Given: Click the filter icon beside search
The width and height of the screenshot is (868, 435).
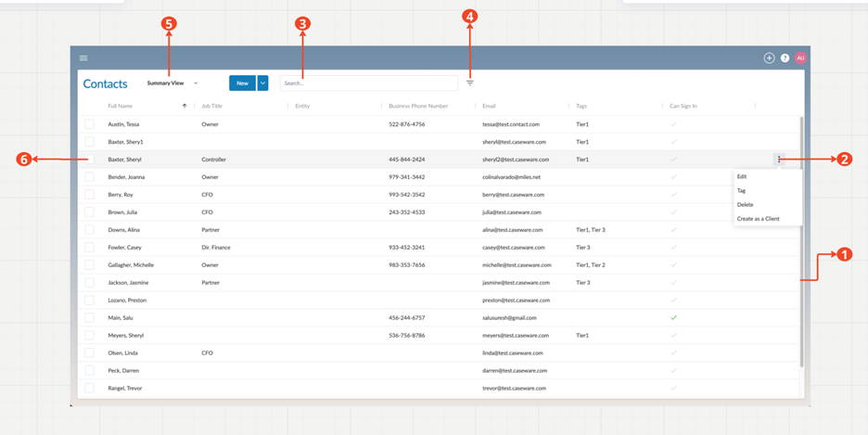Looking at the screenshot, I should point(470,83).
